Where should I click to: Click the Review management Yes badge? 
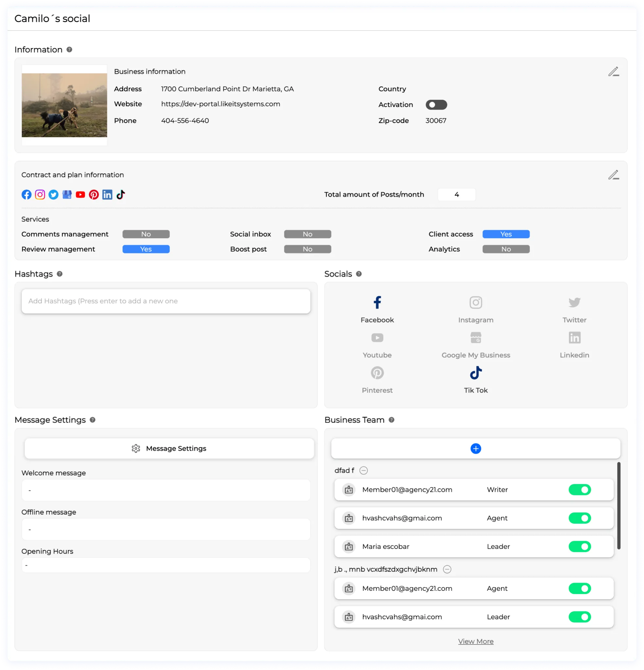pos(146,249)
